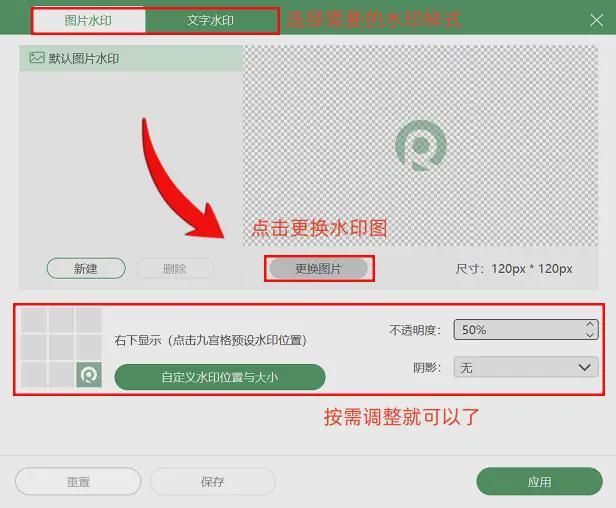The width and height of the screenshot is (616, 508).
Task: Click the green 应用 button
Action: 539,481
